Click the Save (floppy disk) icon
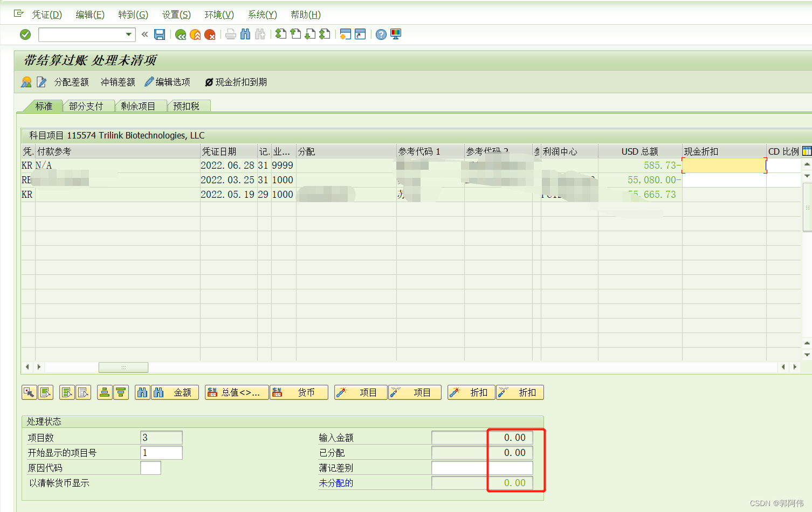812x512 pixels. coord(160,34)
